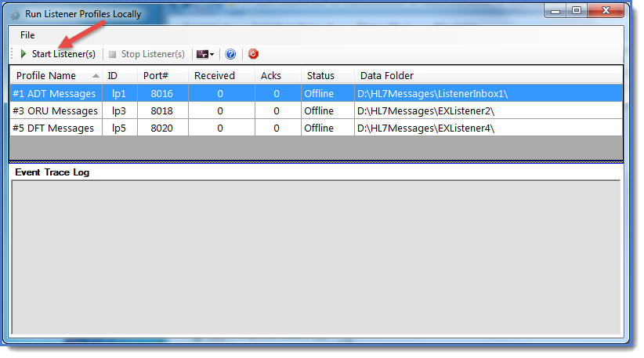Click port 8018 cell
This screenshot has width=644, height=358.
click(162, 111)
